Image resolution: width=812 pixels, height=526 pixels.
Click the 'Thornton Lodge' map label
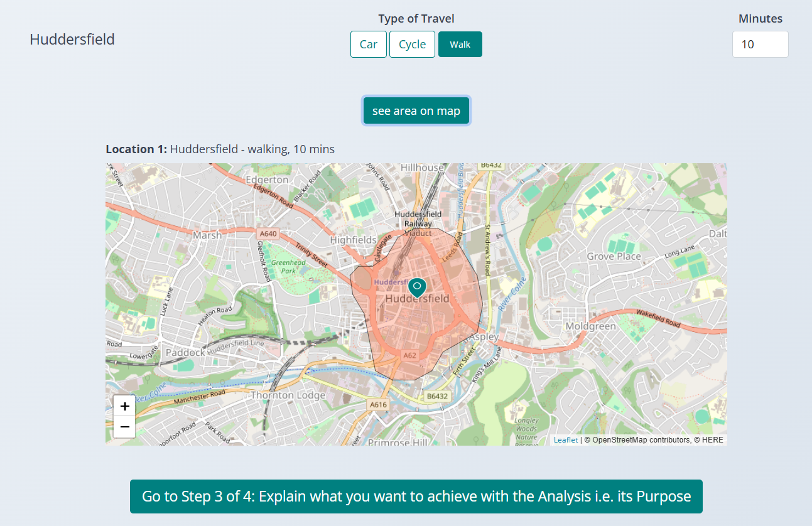pyautogui.click(x=288, y=395)
